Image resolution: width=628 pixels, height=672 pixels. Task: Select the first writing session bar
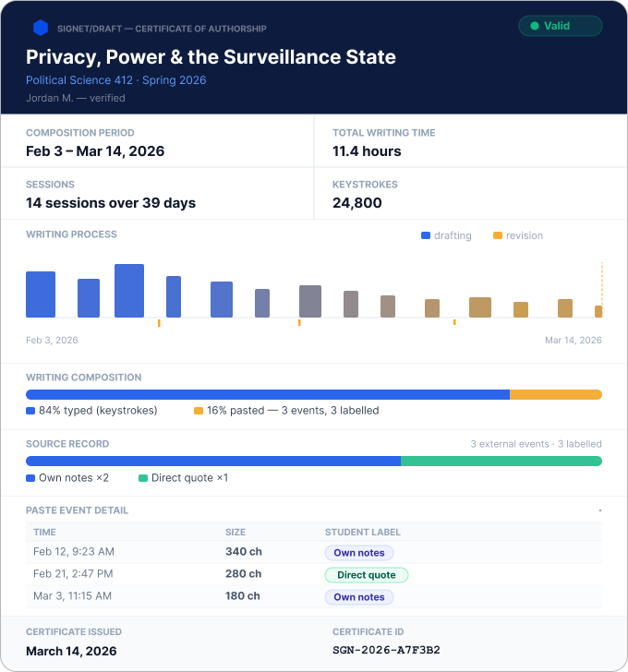41,294
